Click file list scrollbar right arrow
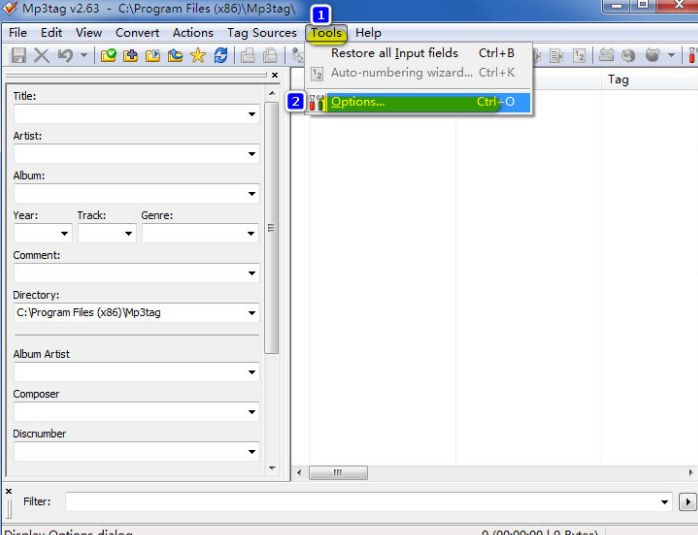The height and width of the screenshot is (535, 698). pos(690,472)
